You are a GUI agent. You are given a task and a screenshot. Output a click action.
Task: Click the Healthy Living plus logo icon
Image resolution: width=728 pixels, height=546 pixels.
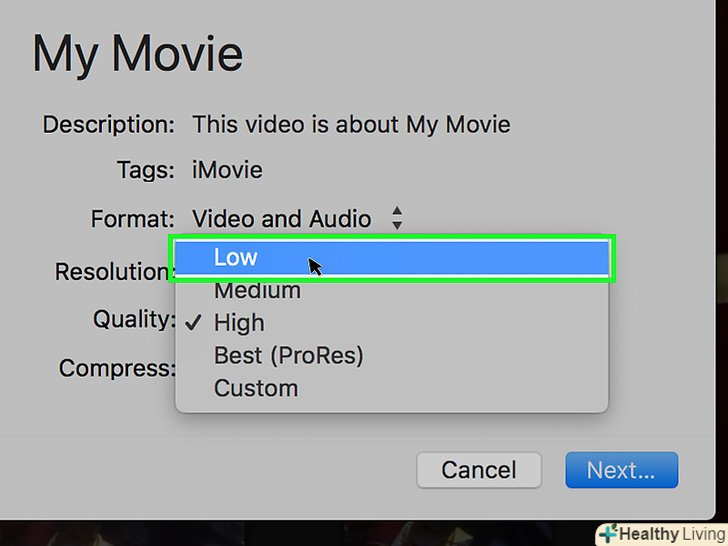point(609,533)
